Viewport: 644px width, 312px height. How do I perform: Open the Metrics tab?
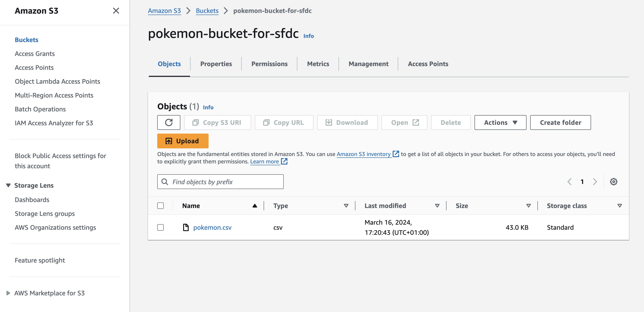click(x=318, y=64)
